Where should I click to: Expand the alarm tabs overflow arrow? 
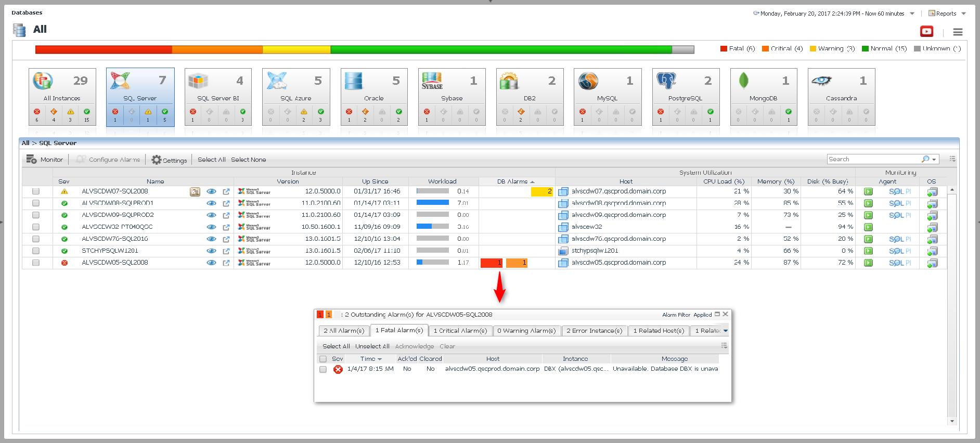(726, 331)
